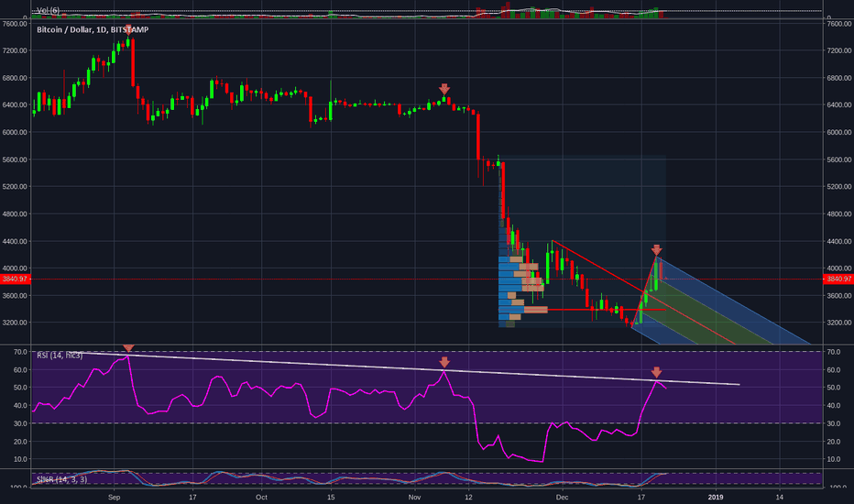The width and height of the screenshot is (854, 504).
Task: Select the 70.0 RSI level on right scale
Action: [x=833, y=352]
